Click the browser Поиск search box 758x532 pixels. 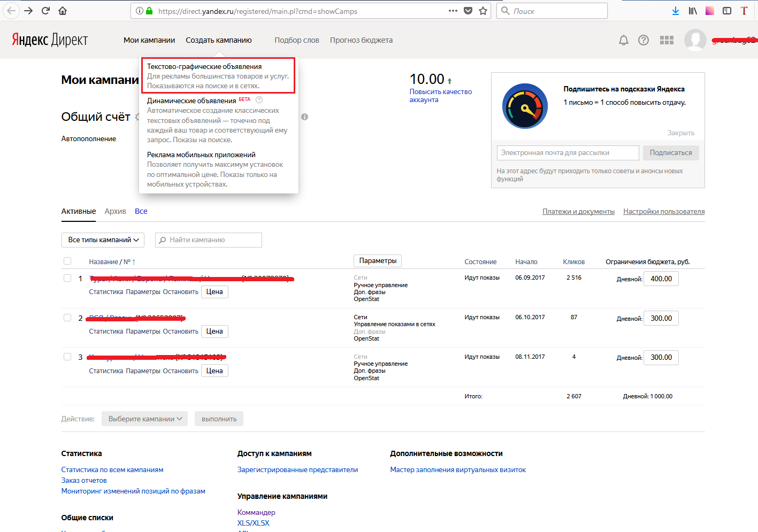[x=552, y=11]
